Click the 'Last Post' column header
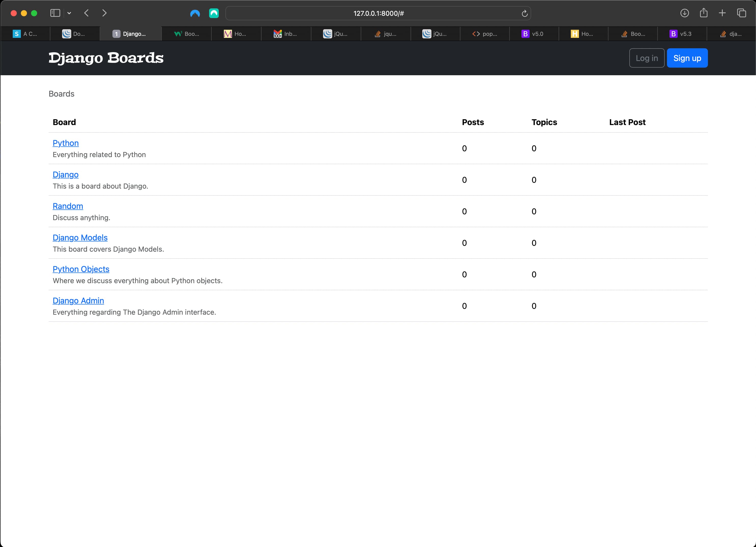This screenshot has height=547, width=756. [627, 122]
